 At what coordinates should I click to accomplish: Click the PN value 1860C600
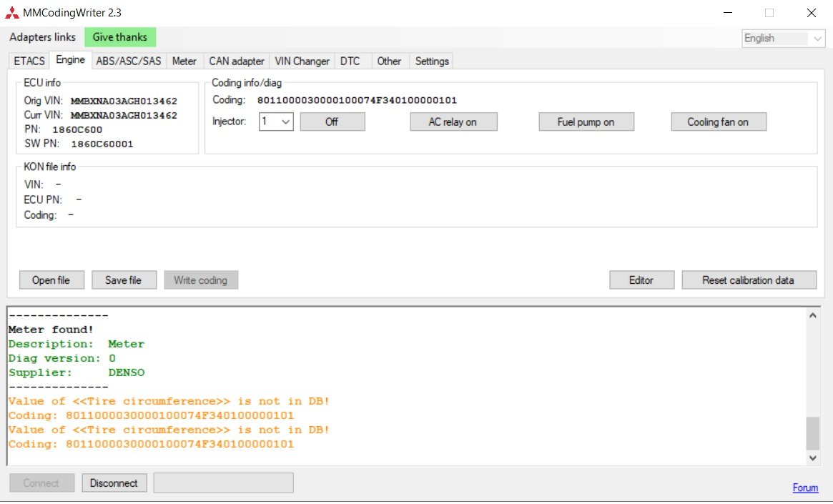77,129
